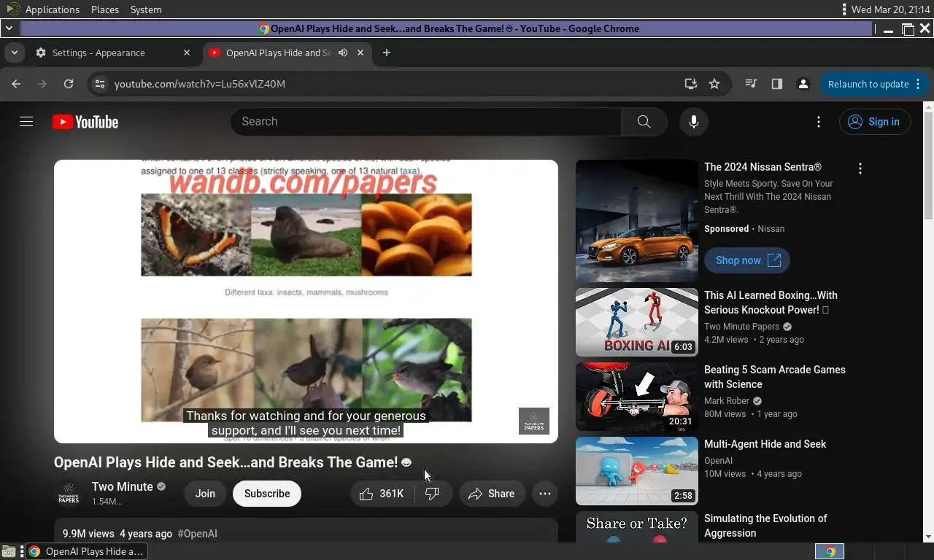
Task: Start voice search with the microphone
Action: [x=694, y=122]
